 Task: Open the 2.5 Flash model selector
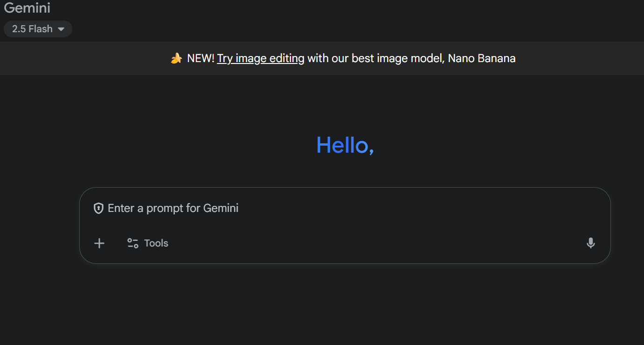pyautogui.click(x=38, y=29)
